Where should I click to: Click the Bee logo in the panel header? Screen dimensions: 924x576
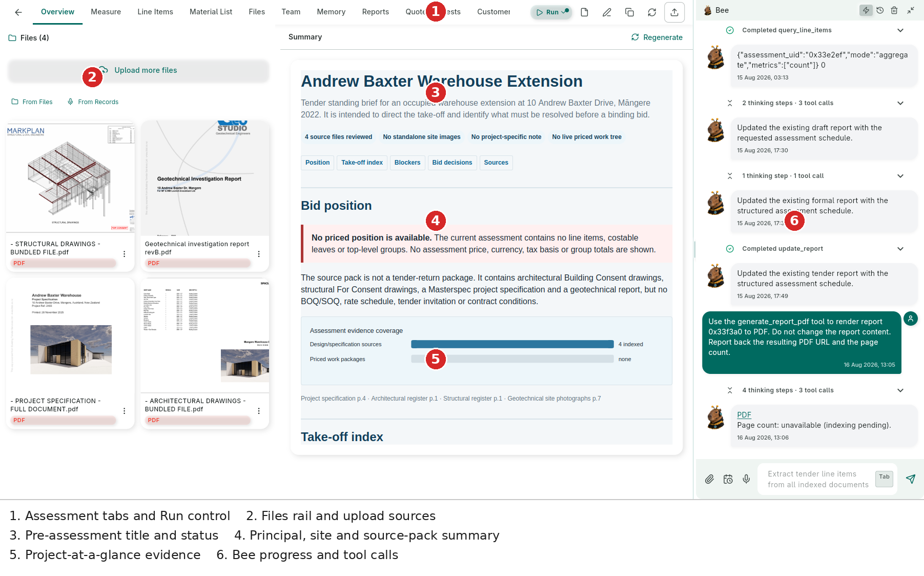coord(708,10)
